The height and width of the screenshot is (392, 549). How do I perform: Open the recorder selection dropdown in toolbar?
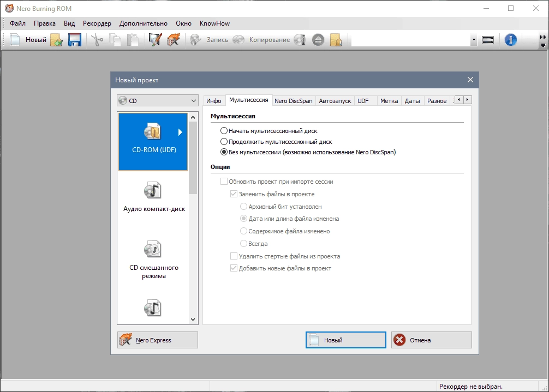[x=473, y=40]
